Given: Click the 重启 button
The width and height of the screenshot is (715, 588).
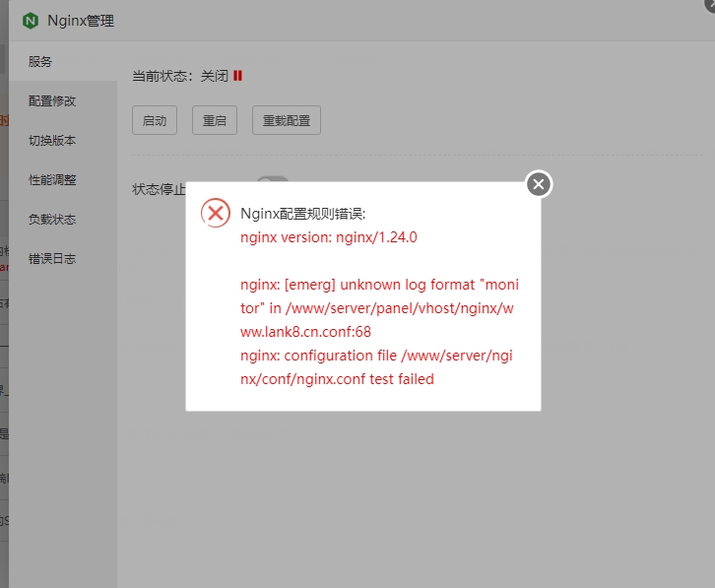Looking at the screenshot, I should tap(215, 120).
